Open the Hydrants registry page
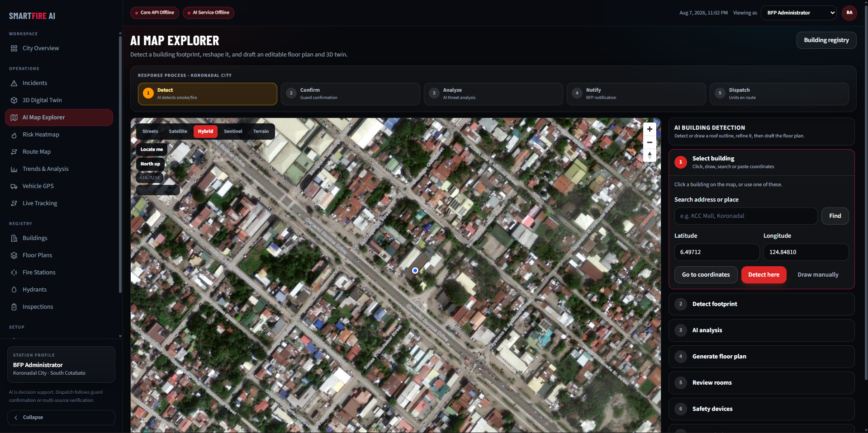 (59, 290)
